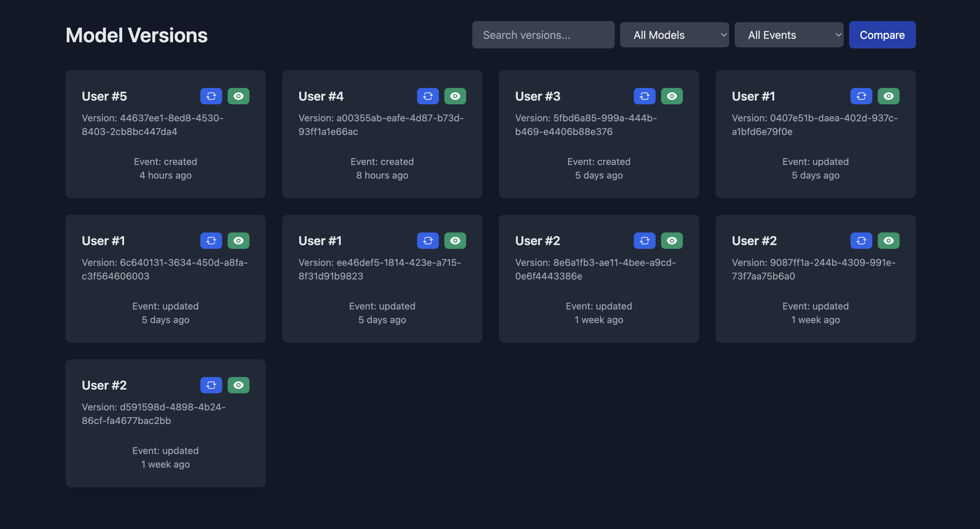The height and width of the screenshot is (529, 980).
Task: Click the revert icon for version ee46def5
Action: tap(428, 241)
